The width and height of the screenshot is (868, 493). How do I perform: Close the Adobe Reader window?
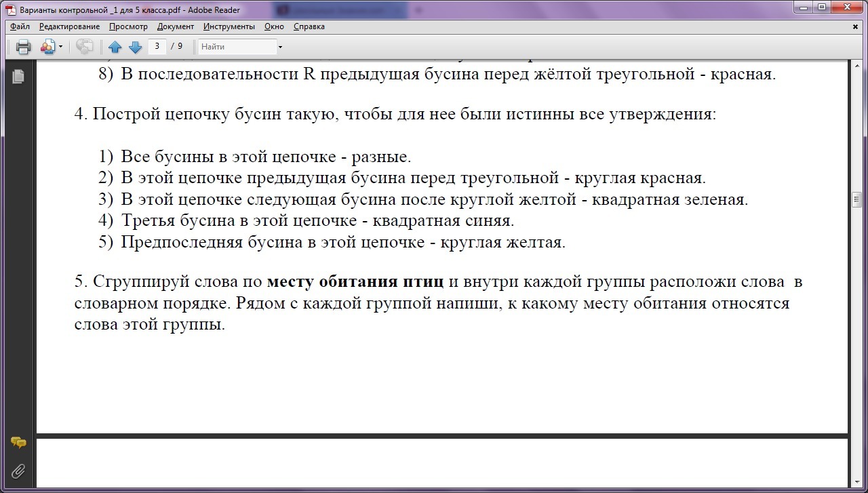[847, 7]
